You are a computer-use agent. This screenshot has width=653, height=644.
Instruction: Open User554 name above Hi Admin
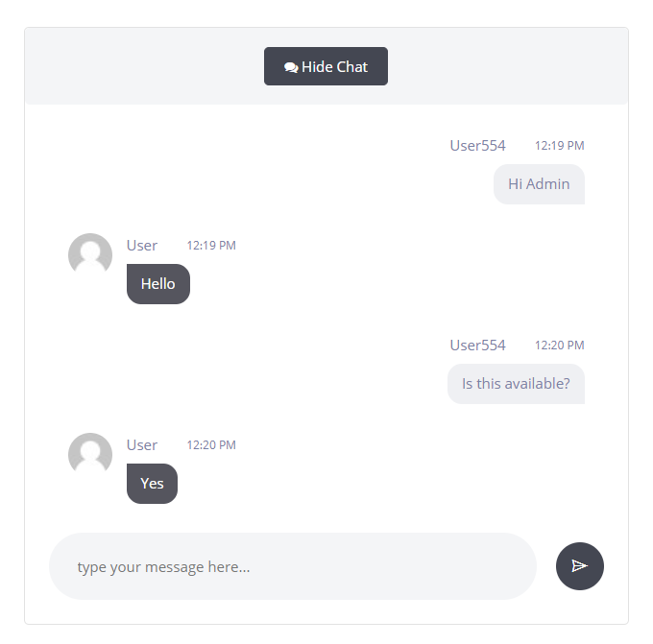click(477, 146)
